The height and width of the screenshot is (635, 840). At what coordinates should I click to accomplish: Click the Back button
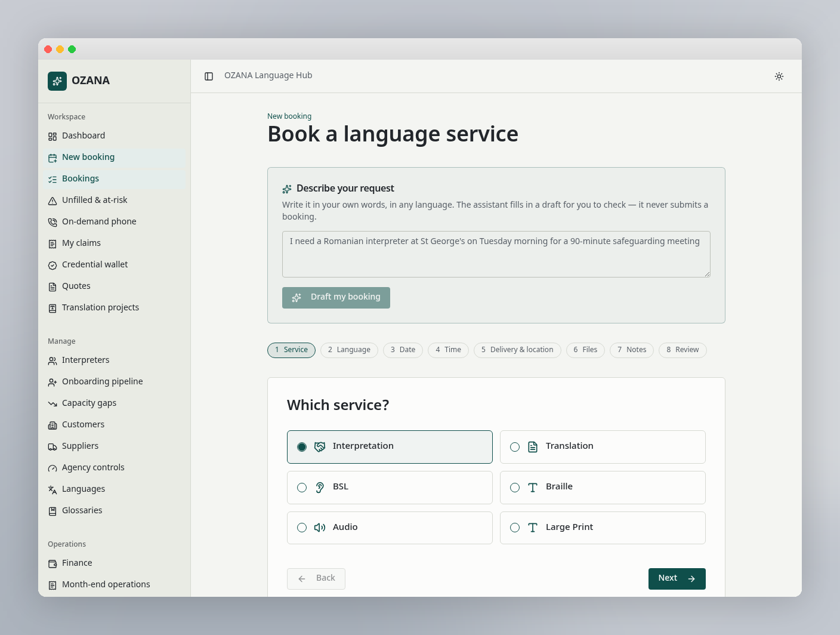[x=316, y=579]
